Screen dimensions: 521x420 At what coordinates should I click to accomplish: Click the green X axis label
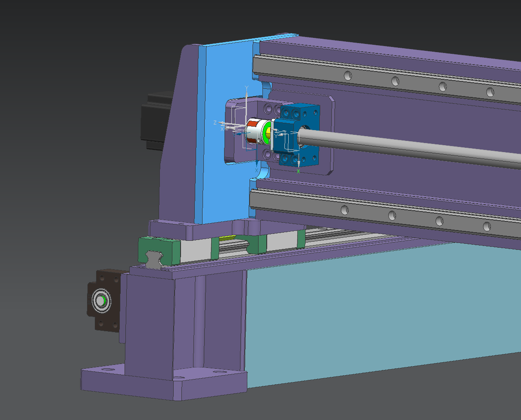(298, 171)
